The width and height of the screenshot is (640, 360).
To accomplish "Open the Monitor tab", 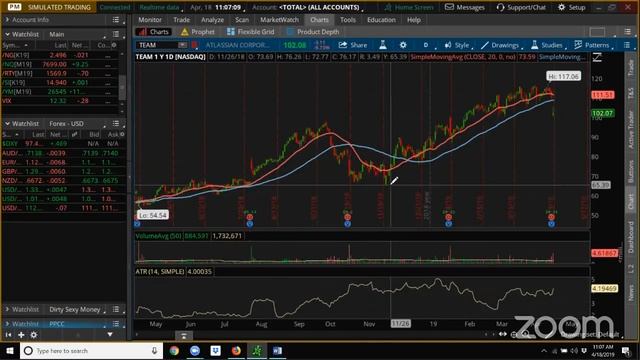I will click(x=150, y=20).
